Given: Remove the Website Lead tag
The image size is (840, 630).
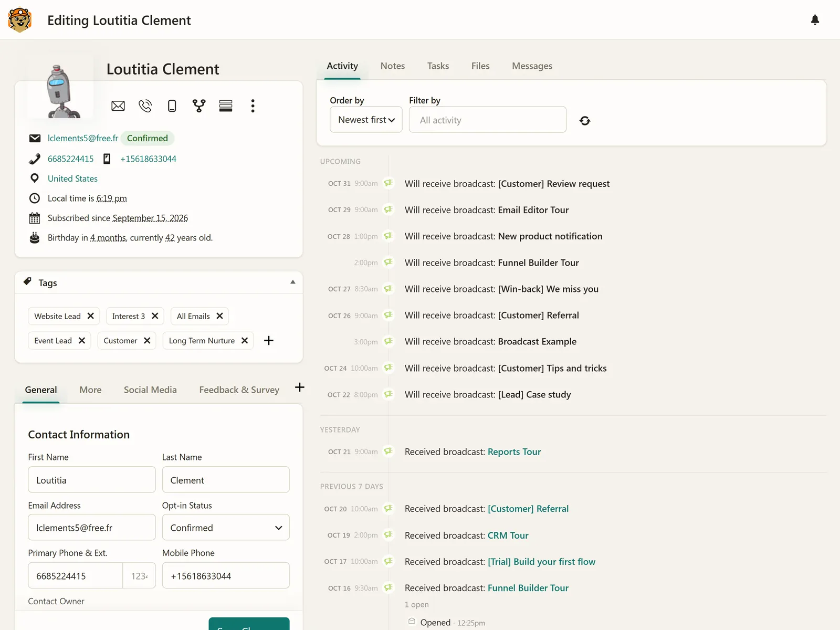Looking at the screenshot, I should pos(90,316).
